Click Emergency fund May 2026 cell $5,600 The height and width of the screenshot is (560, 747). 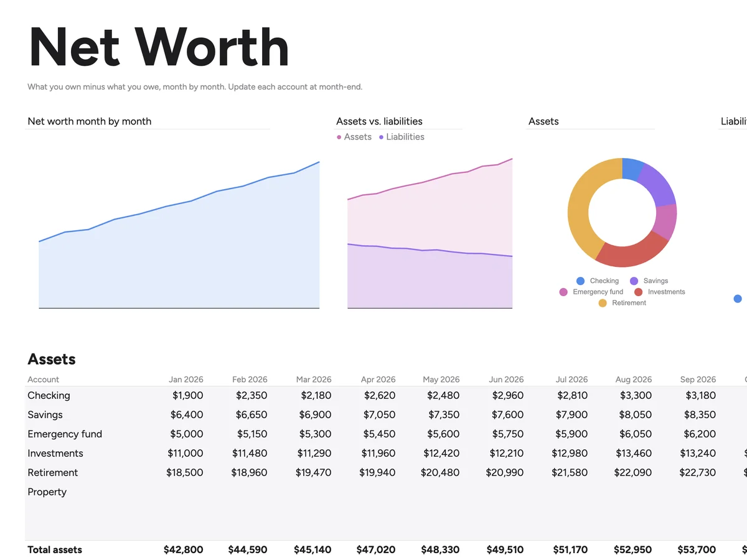point(443,434)
